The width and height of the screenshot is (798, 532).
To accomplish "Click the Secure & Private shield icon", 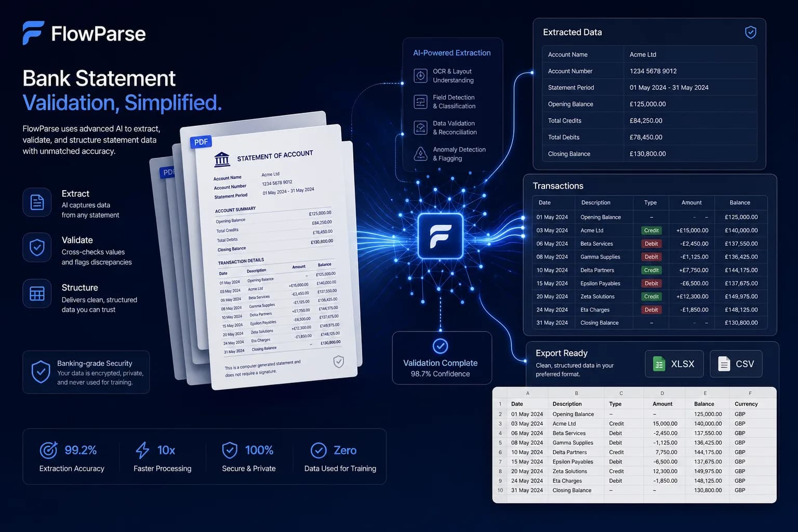I will click(x=230, y=450).
